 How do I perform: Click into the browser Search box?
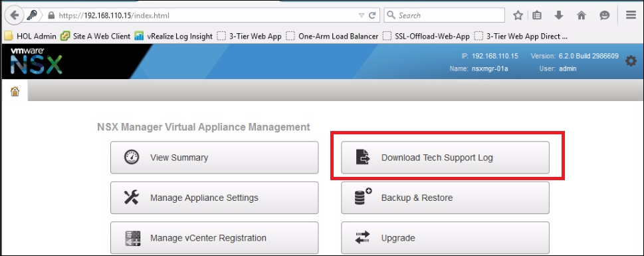[445, 15]
